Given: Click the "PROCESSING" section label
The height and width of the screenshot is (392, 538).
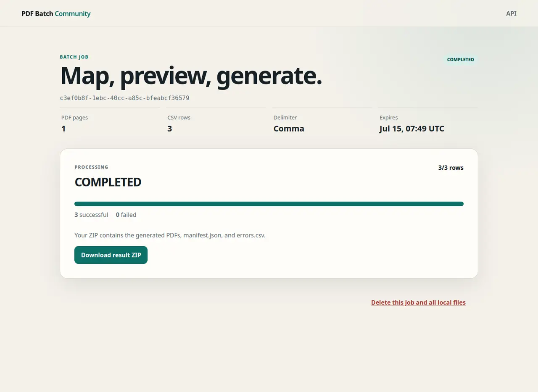Looking at the screenshot, I should click(x=91, y=167).
